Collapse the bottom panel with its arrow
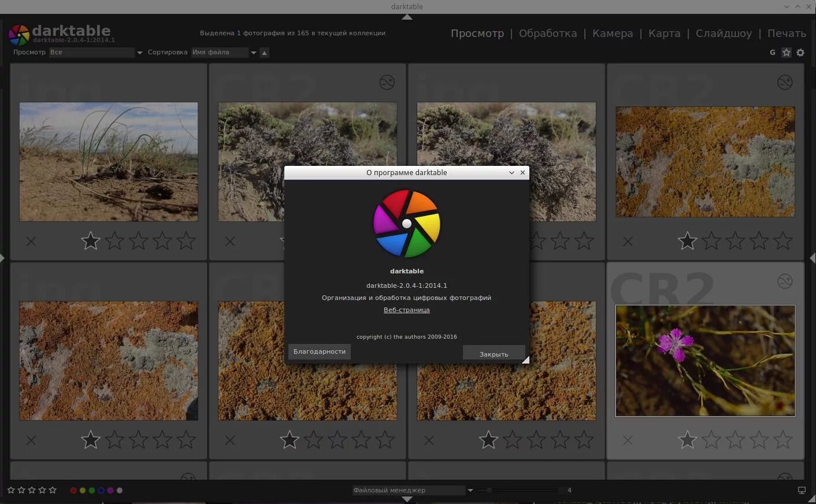 [x=407, y=499]
